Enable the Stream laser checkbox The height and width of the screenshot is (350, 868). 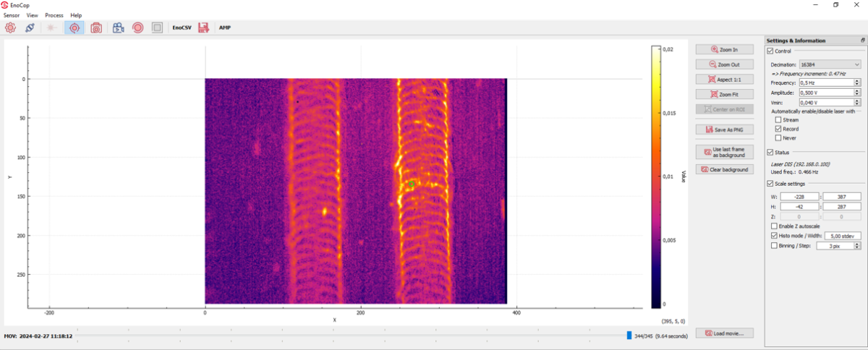pyautogui.click(x=778, y=120)
